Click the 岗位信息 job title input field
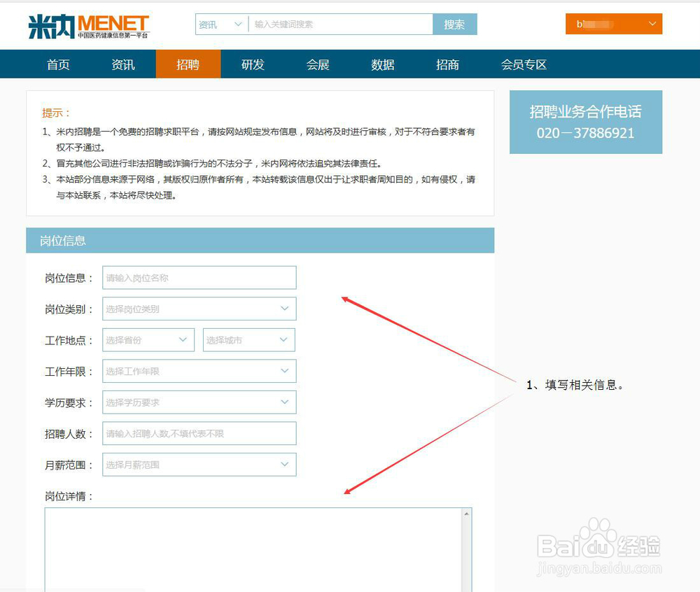The width and height of the screenshot is (700, 592). [x=199, y=277]
